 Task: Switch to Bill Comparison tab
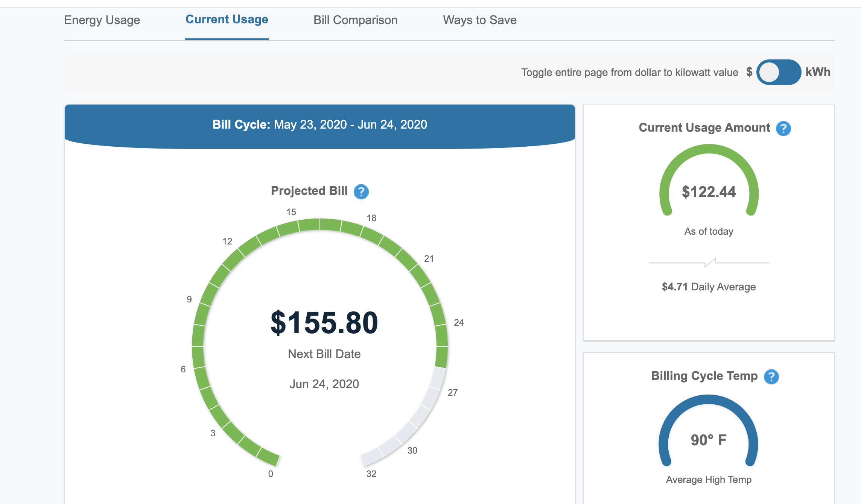pyautogui.click(x=355, y=20)
